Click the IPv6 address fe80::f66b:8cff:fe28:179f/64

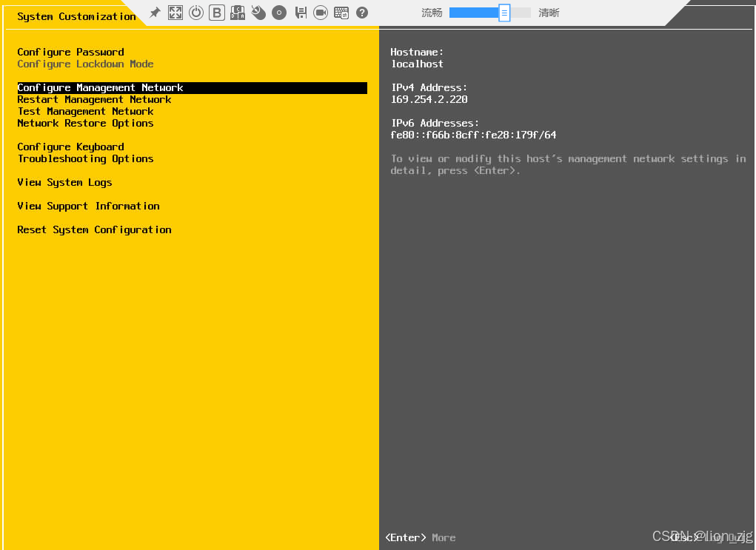[x=473, y=135]
